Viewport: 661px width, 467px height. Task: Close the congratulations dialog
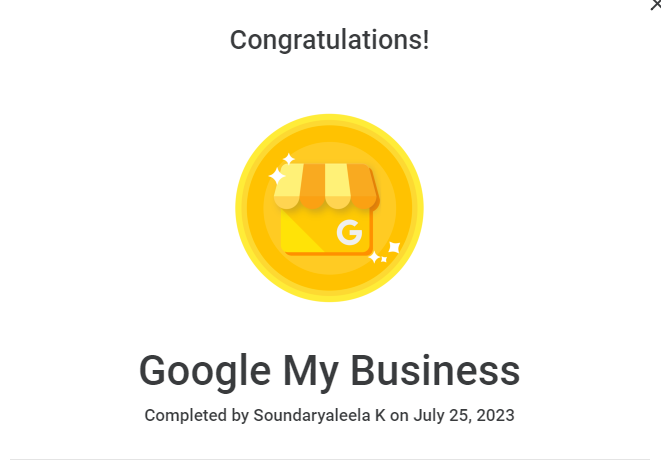656,5
